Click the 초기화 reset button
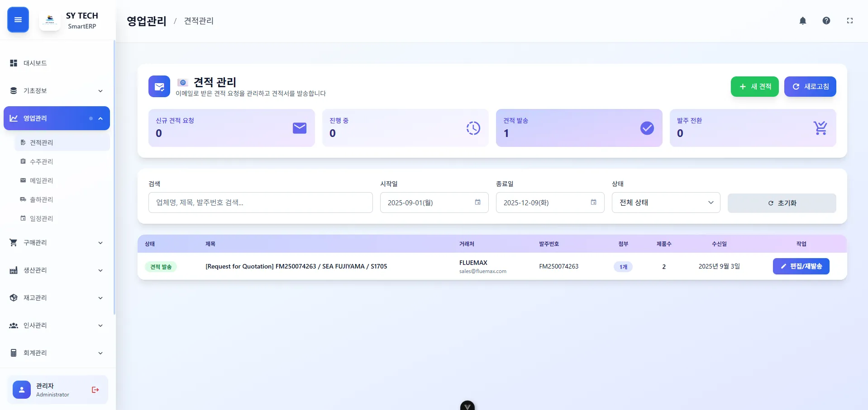868x410 pixels. pos(782,203)
